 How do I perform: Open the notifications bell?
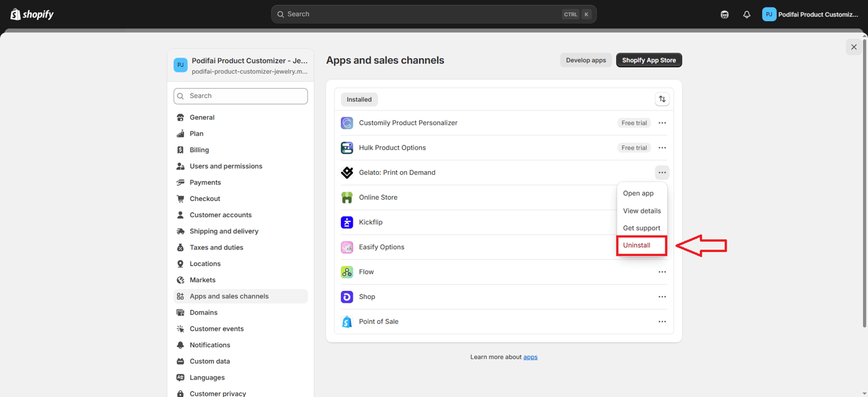coord(746,14)
